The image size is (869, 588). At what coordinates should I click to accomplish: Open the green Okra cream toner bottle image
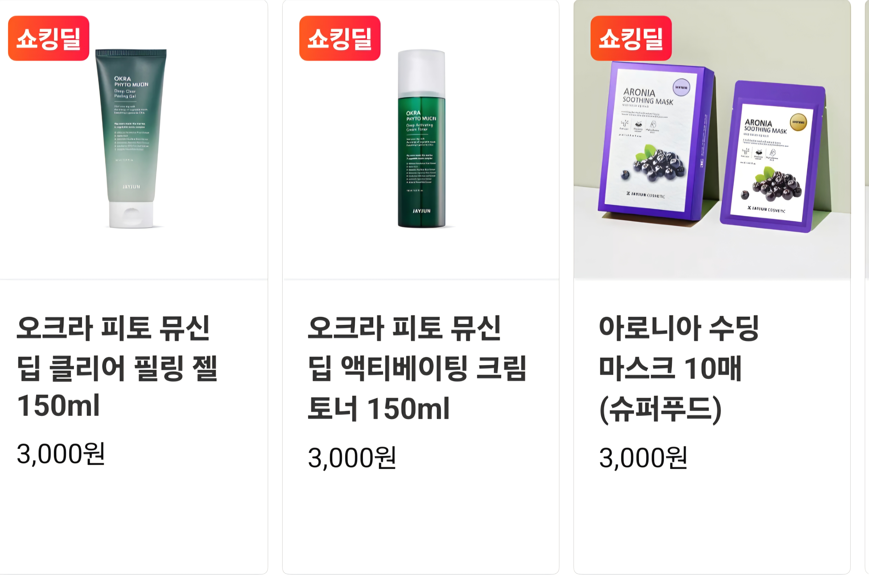point(421,139)
